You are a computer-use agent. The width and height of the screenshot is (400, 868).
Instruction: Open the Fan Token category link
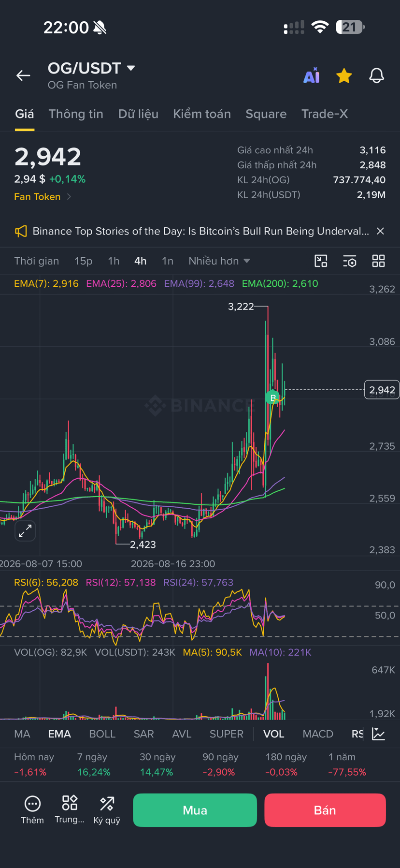[43, 197]
